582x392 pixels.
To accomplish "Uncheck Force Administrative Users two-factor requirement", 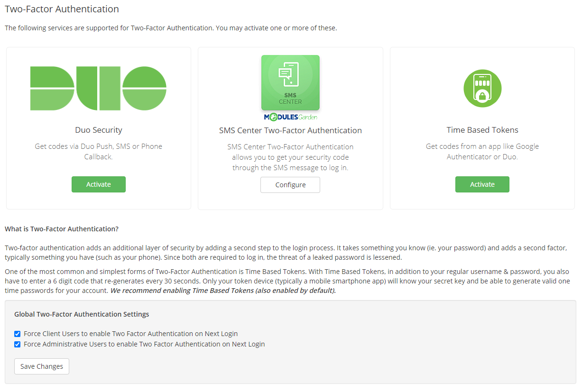I will point(17,344).
